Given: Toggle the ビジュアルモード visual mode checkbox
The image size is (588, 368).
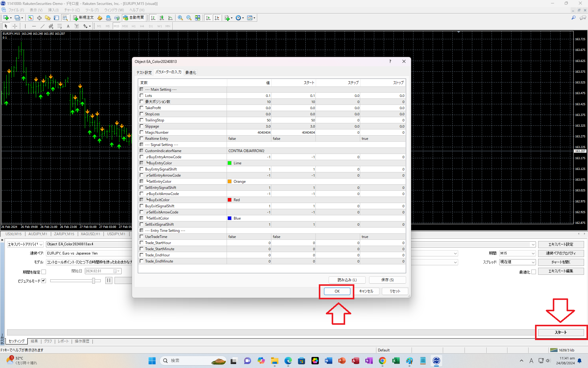Looking at the screenshot, I should click(x=44, y=281).
